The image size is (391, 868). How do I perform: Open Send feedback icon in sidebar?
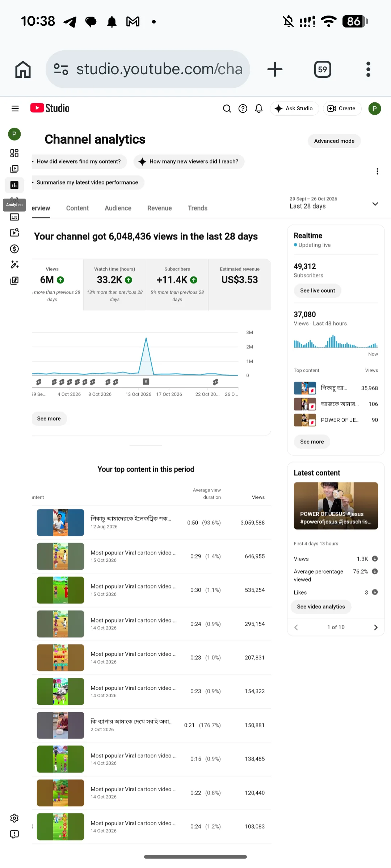click(x=14, y=834)
